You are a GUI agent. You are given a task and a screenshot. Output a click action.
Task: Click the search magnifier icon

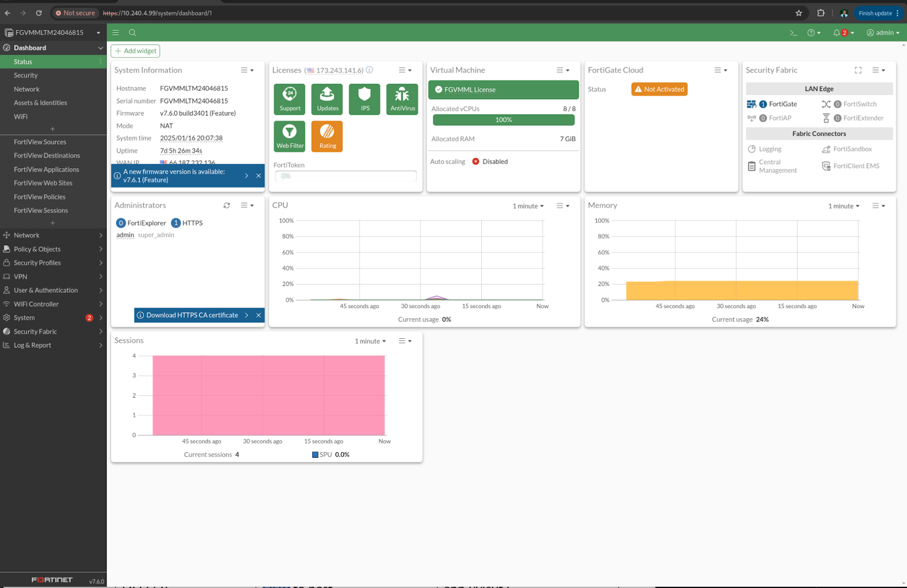(132, 33)
